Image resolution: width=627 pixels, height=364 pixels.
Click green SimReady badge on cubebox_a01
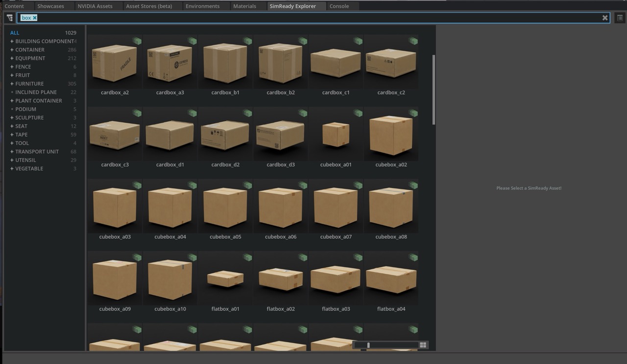pos(358,113)
